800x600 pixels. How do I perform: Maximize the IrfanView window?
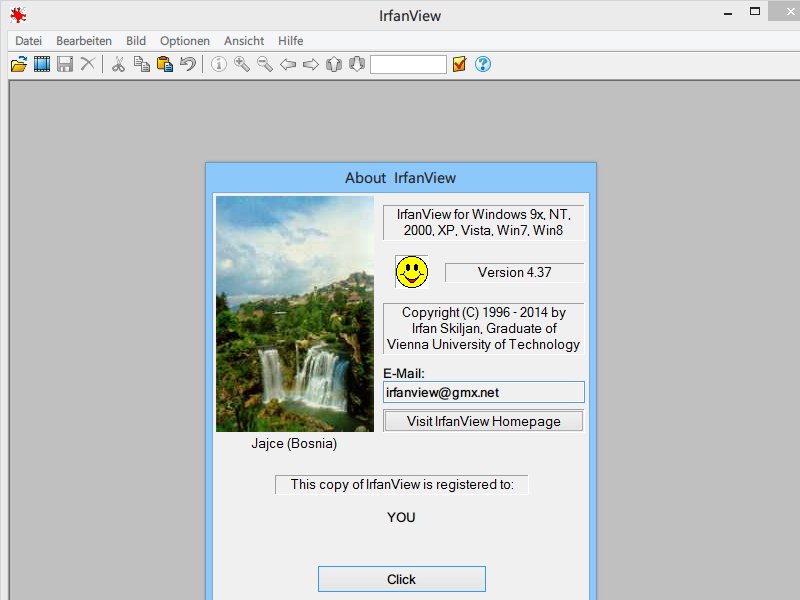[755, 11]
